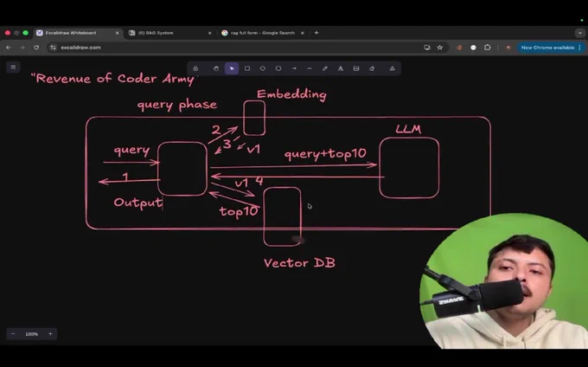Select the "top10" label near Vector DB
The image size is (588, 367).
(239, 212)
